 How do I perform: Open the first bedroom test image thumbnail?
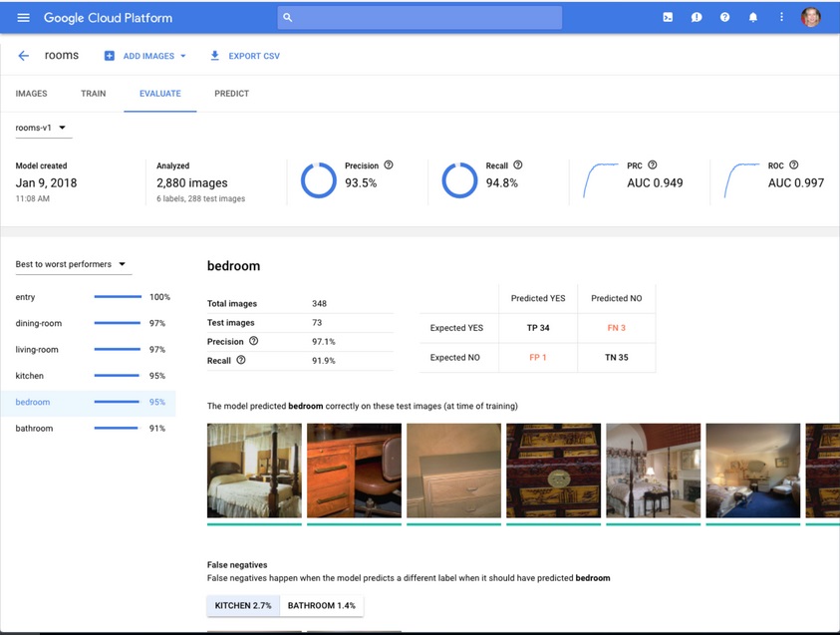(254, 472)
